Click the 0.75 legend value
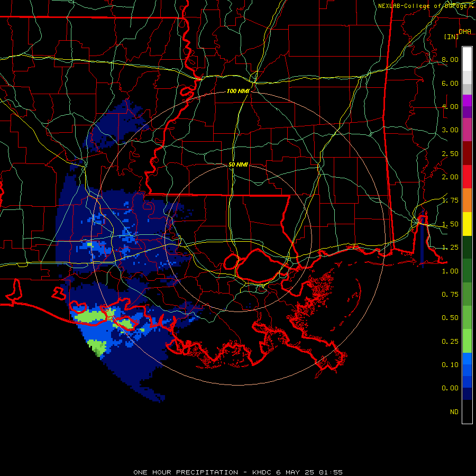476x476 pixels. point(450,295)
